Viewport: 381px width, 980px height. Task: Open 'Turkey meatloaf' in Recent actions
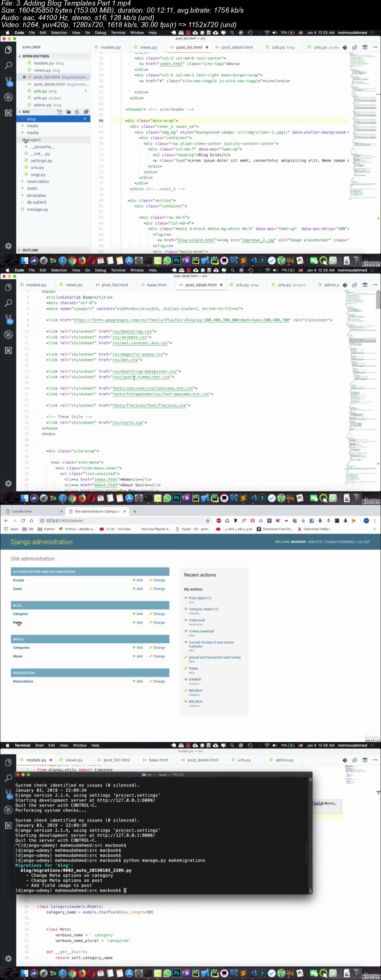pyautogui.click(x=201, y=631)
